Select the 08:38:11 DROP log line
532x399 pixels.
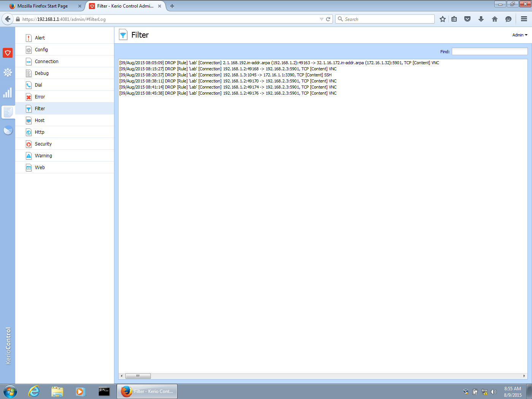(x=228, y=81)
